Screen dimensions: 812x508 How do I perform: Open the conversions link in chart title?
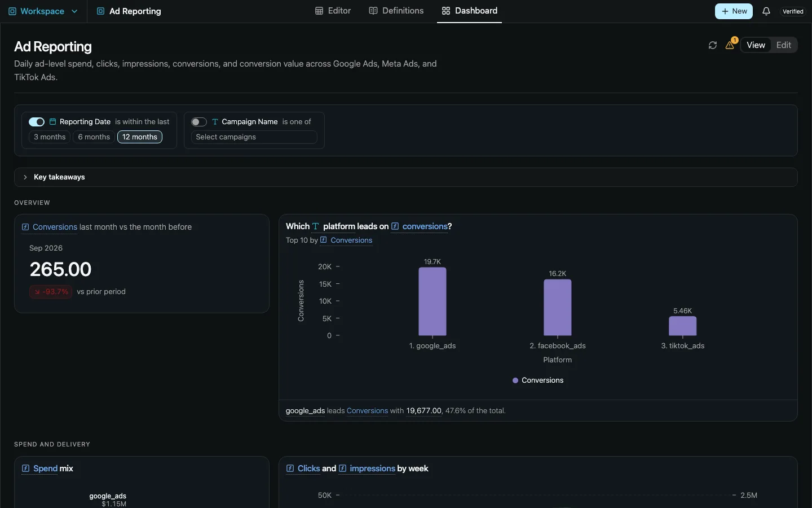click(x=425, y=226)
